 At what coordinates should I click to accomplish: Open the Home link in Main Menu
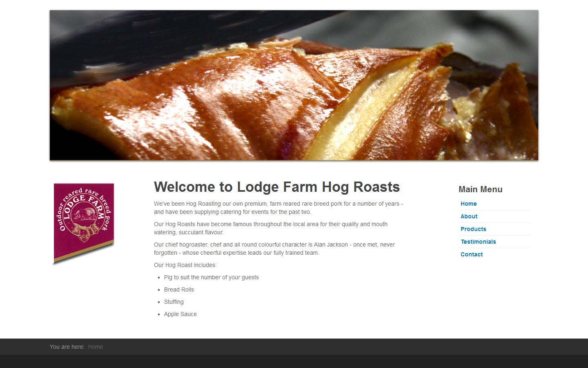click(x=468, y=204)
